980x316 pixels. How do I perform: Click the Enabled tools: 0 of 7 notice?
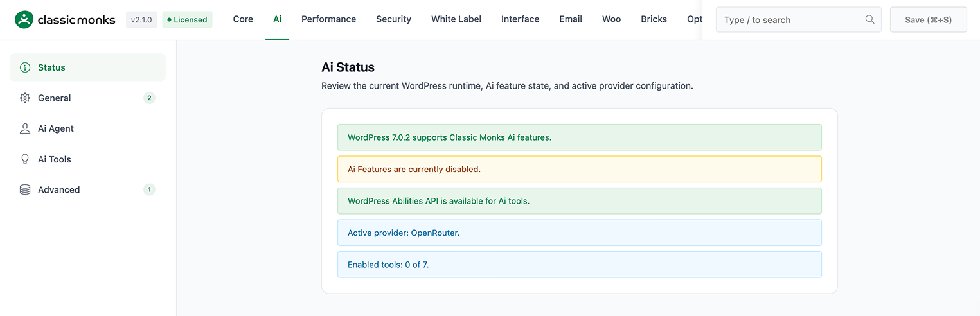click(x=579, y=265)
